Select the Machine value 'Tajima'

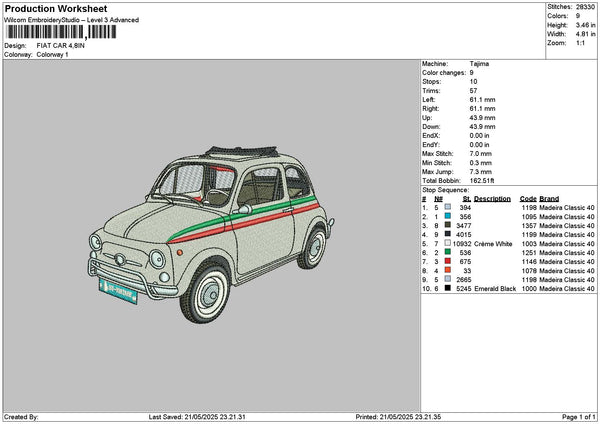(479, 64)
